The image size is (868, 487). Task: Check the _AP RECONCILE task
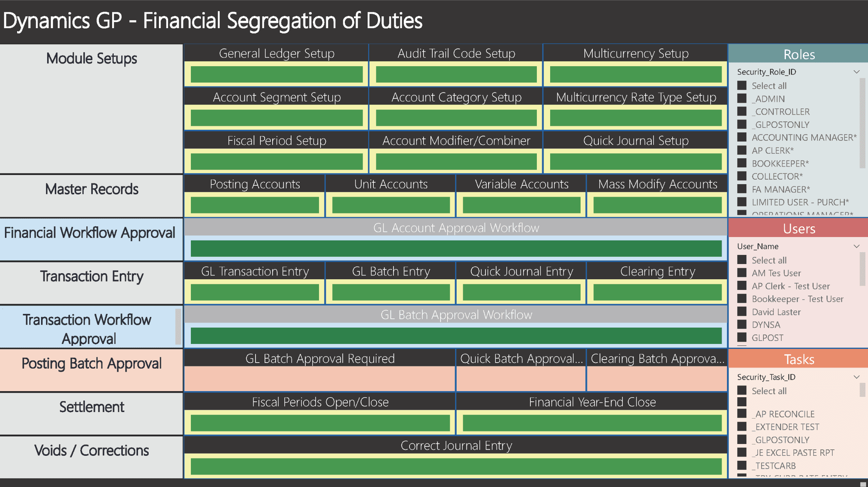click(742, 414)
